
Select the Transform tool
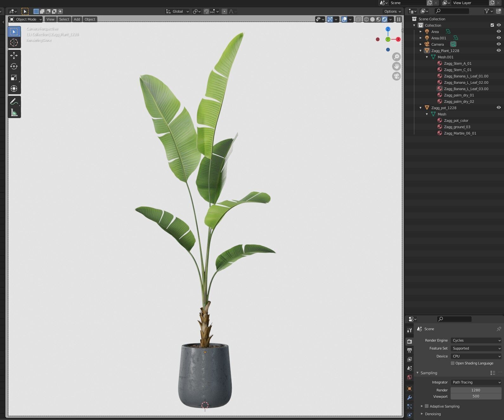(14, 89)
